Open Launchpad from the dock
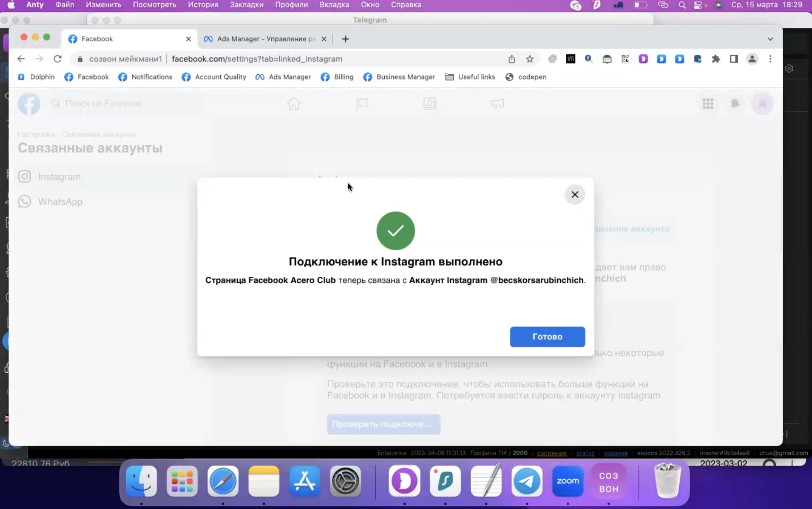Viewport: 812px width, 509px height. point(182,482)
